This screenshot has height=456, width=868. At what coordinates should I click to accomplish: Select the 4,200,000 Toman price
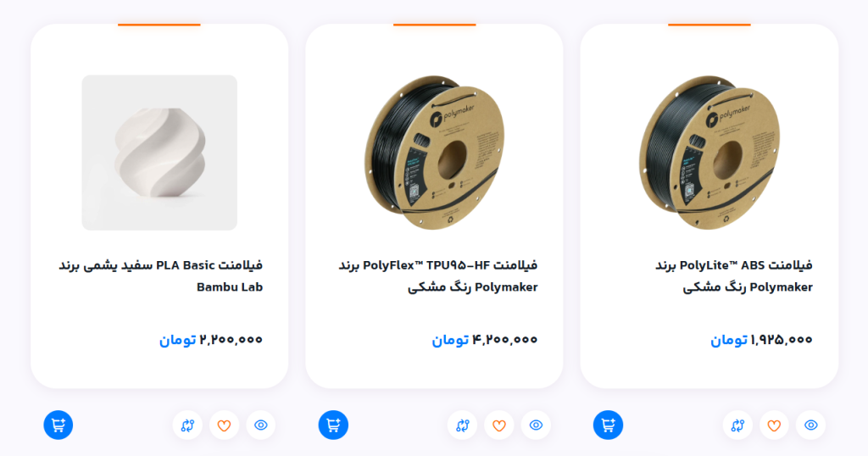(484, 339)
